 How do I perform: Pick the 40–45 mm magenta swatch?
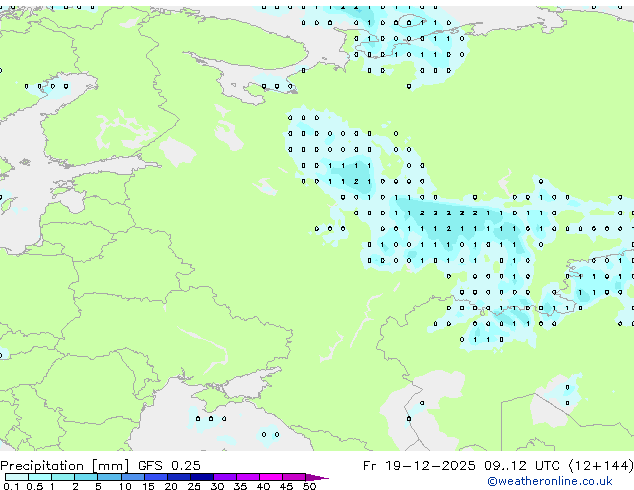pyautogui.click(x=271, y=477)
